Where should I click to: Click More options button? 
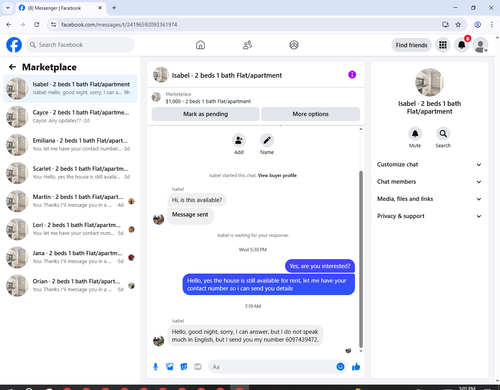[310, 114]
